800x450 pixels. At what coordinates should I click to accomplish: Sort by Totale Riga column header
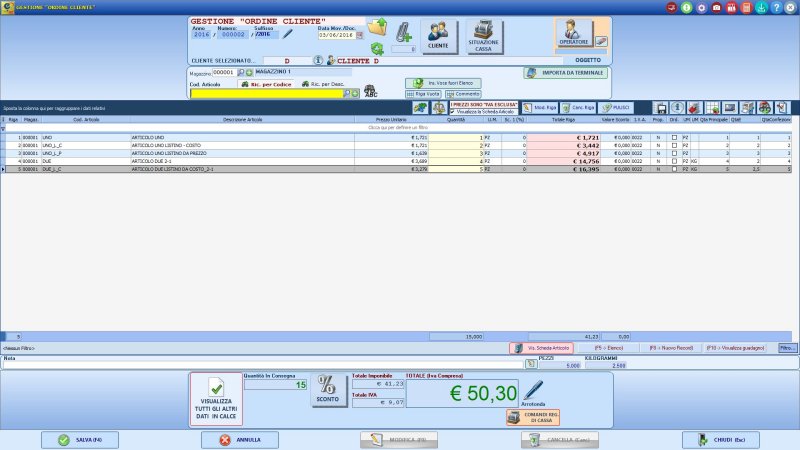pyautogui.click(x=563, y=120)
